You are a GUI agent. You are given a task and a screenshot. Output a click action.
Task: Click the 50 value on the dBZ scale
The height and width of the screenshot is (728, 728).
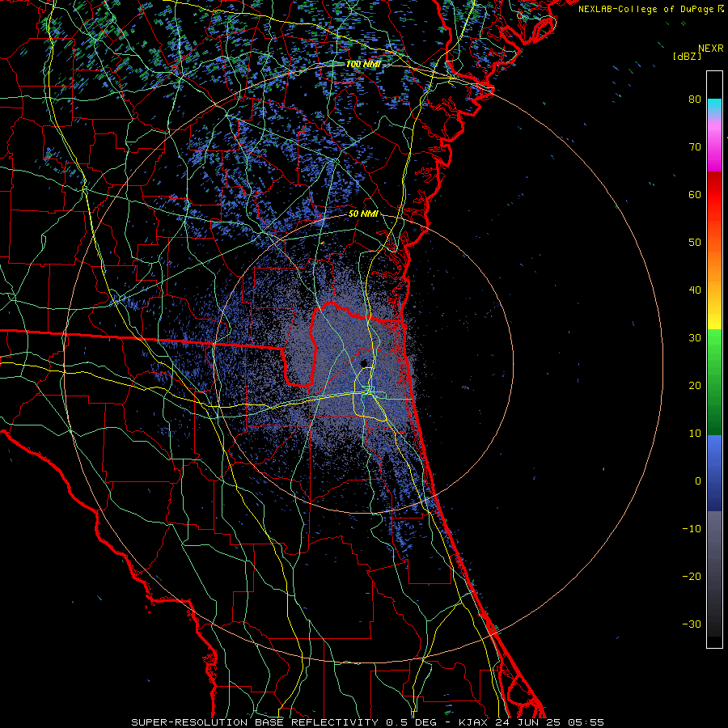point(695,243)
